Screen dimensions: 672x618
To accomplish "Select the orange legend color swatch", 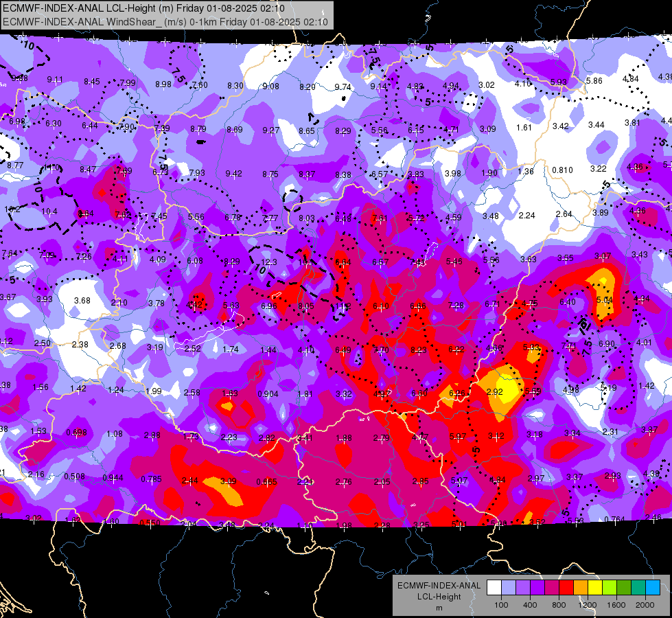I will 581,588.
